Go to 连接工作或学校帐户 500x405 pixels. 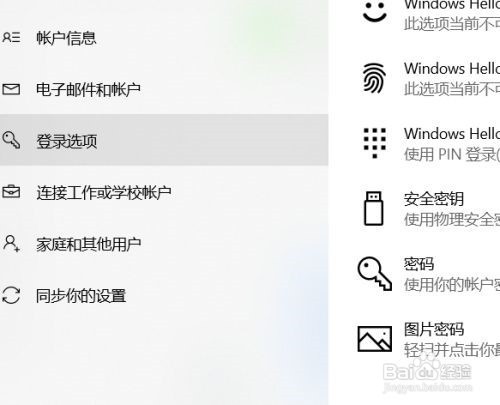click(x=164, y=192)
